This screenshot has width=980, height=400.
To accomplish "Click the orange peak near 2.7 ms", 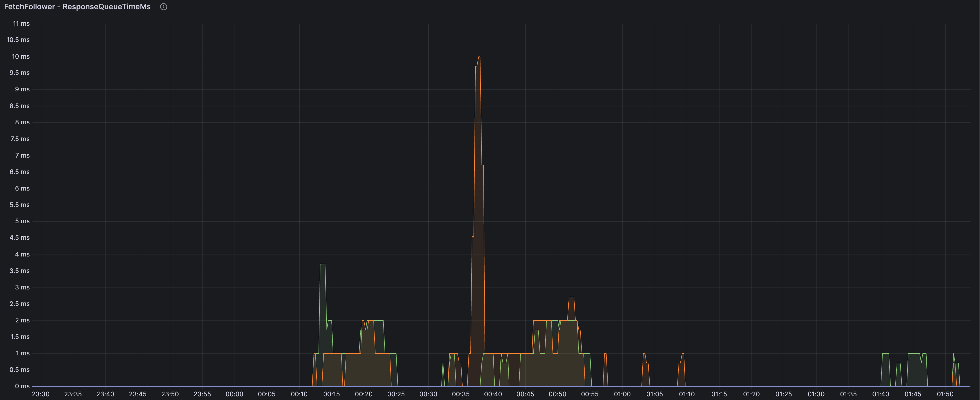I will (571, 298).
